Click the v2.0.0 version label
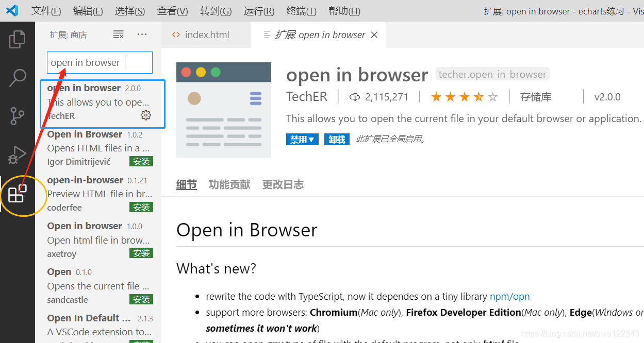The height and width of the screenshot is (343, 644). click(x=607, y=97)
